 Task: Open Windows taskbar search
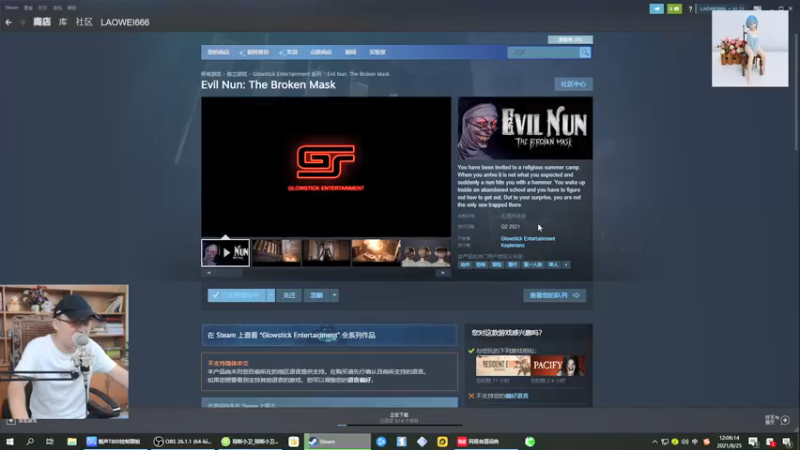pos(30,441)
